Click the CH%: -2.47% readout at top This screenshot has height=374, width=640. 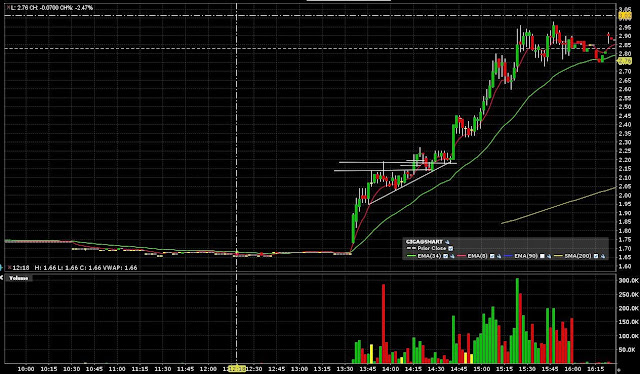[x=77, y=8]
